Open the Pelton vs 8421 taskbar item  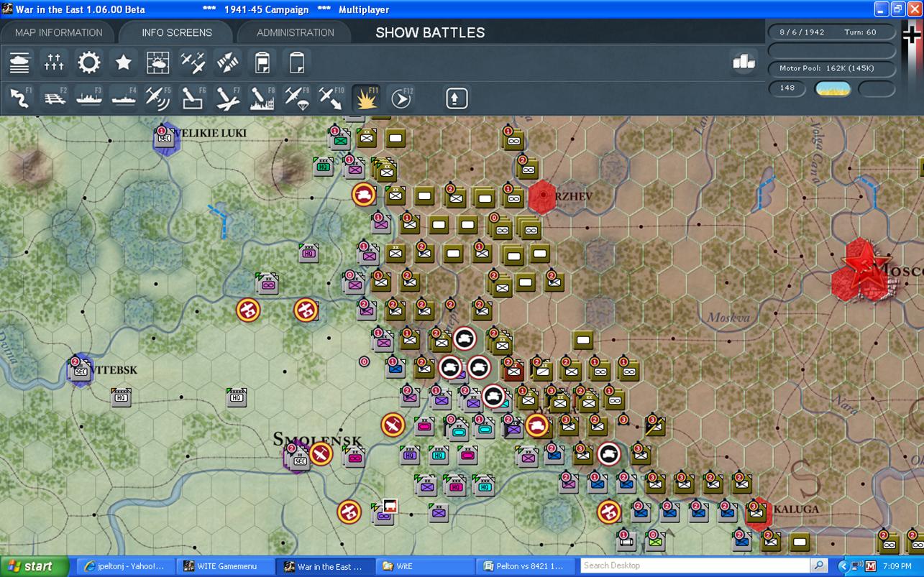pos(525,566)
